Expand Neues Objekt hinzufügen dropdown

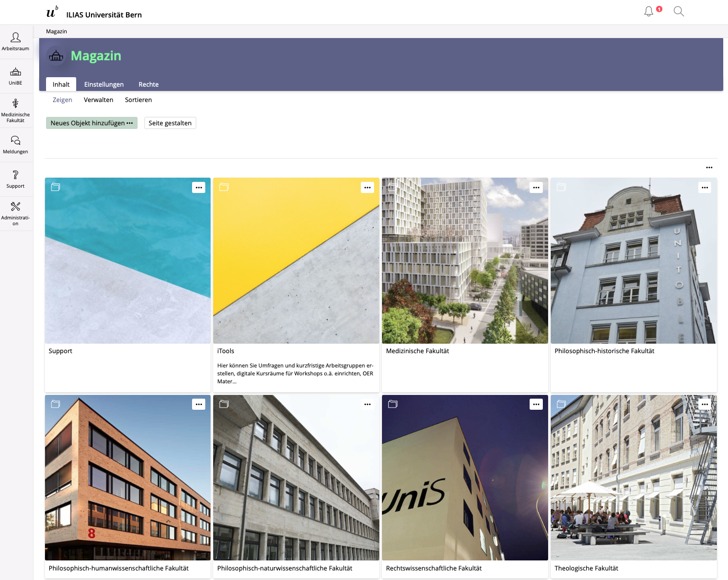pyautogui.click(x=92, y=123)
